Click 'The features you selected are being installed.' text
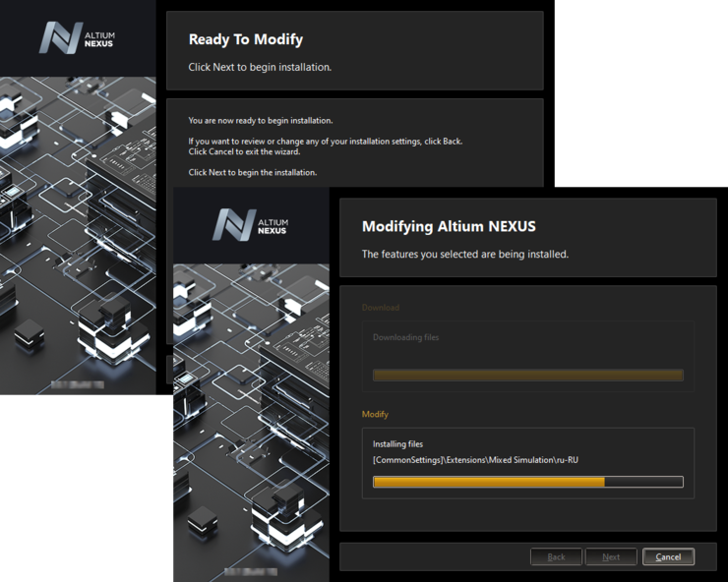This screenshot has width=728, height=582. point(465,254)
